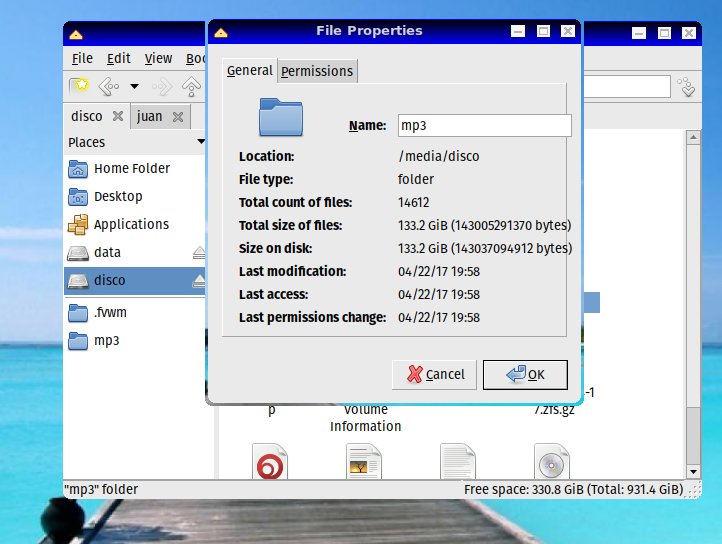Confirm with the OK button
The height and width of the screenshot is (544, 722).
525,374
